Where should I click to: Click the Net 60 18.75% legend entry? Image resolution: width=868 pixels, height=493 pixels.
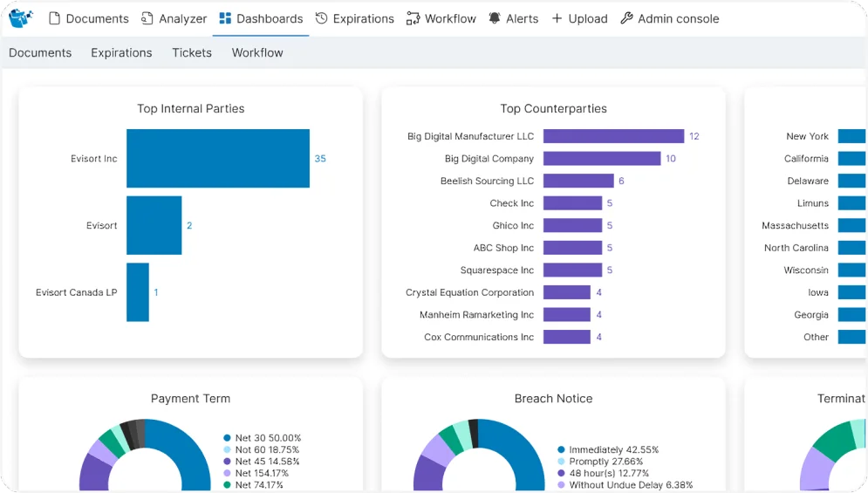262,449
